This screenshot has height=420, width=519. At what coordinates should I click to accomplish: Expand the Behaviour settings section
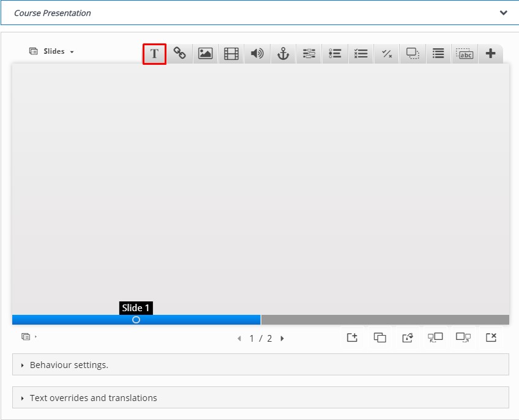pos(69,365)
